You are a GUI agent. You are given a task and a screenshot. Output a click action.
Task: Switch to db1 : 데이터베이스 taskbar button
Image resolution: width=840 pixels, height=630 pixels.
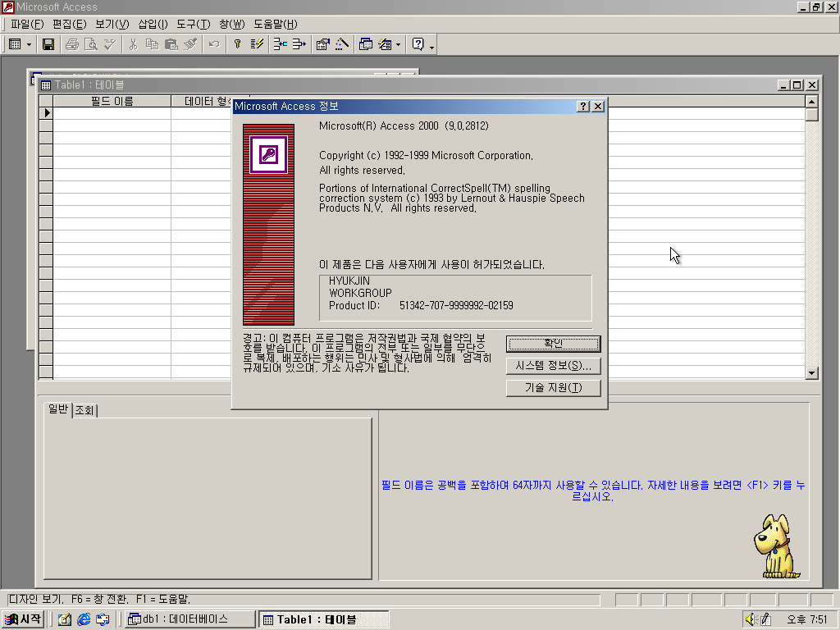tap(189, 619)
